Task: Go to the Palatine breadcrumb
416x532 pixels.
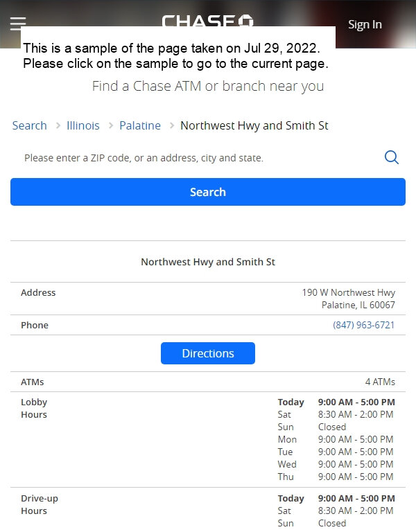Action: (x=140, y=125)
